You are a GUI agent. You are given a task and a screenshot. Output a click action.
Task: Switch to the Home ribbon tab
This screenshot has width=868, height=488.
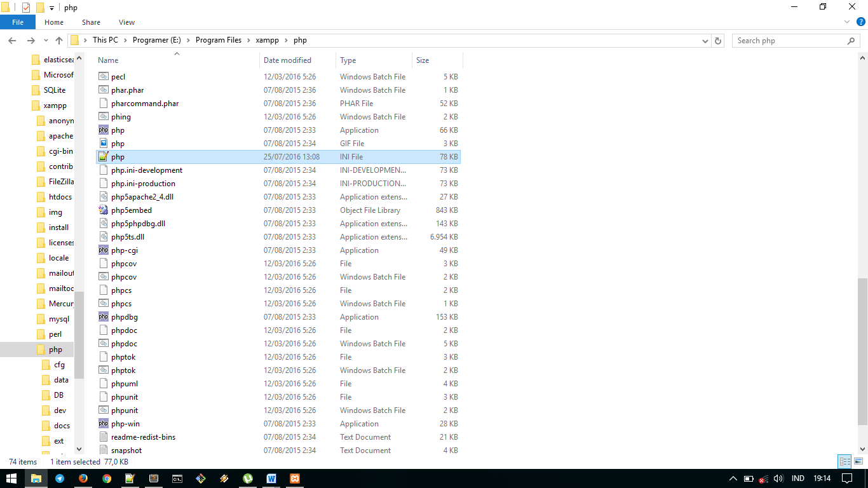click(x=54, y=22)
